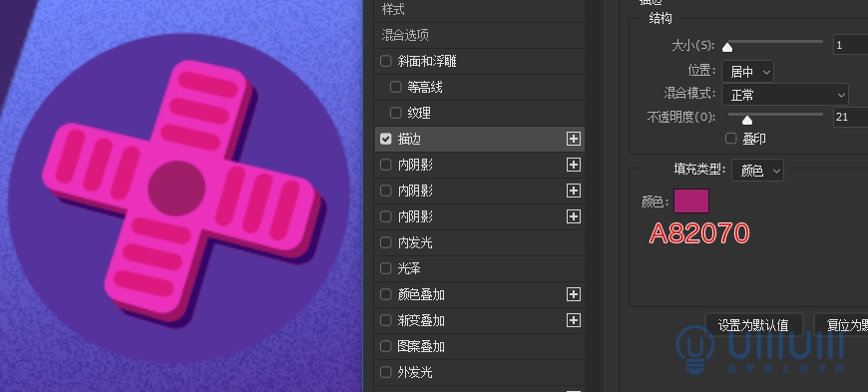The width and height of the screenshot is (868, 392).
Task: Open the 填充类型 dropdown showing 颜色
Action: (757, 171)
